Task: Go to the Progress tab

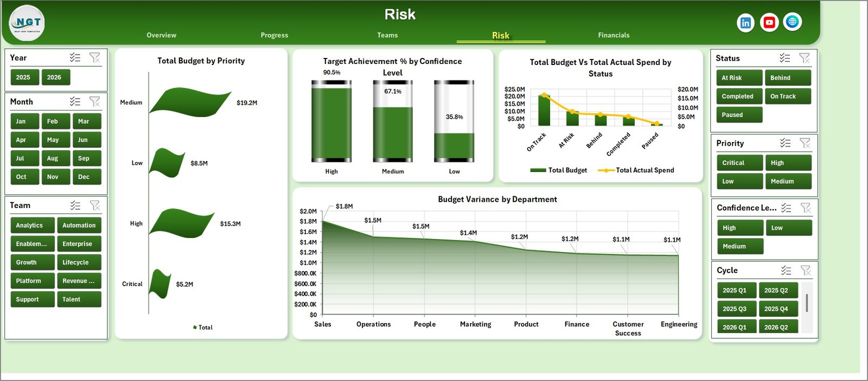Action: [x=274, y=35]
